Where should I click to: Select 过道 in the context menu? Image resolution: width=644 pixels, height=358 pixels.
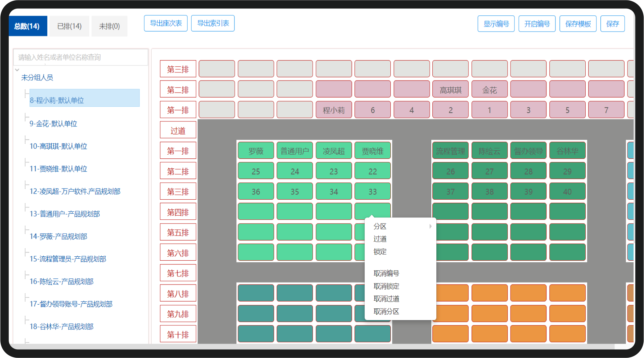(380, 239)
